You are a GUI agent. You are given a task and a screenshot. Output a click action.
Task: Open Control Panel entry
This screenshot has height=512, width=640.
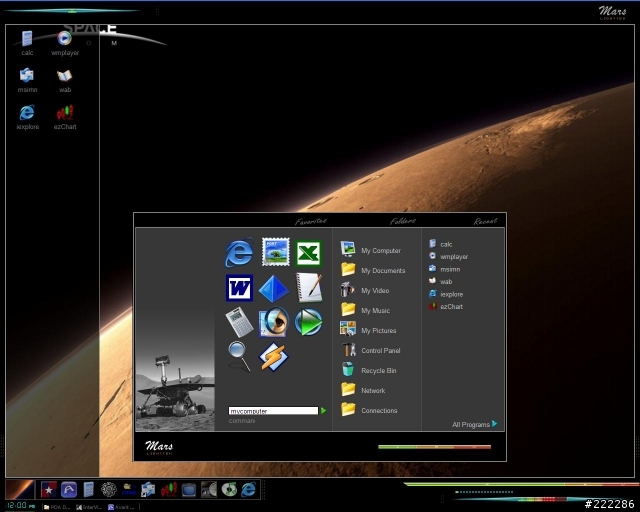click(371, 350)
